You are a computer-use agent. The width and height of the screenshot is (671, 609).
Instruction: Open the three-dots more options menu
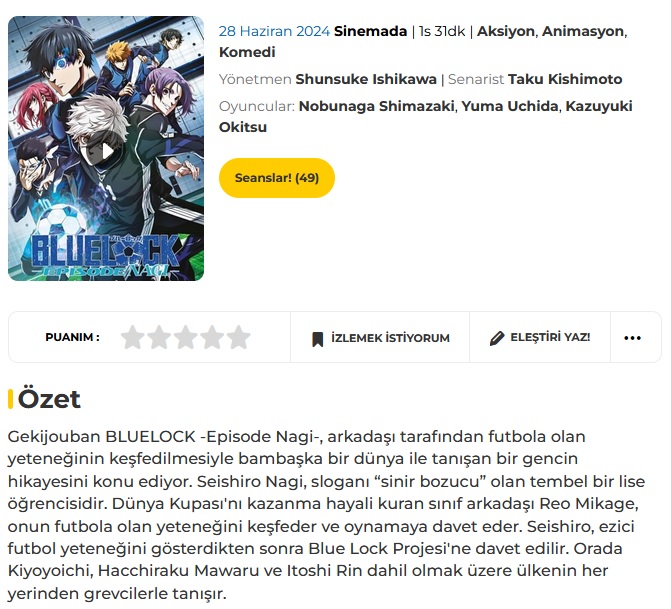[x=632, y=338]
